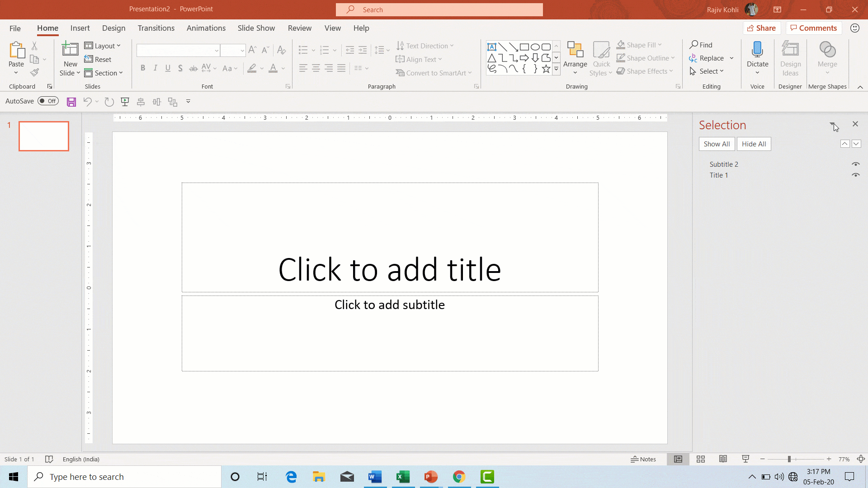Image resolution: width=868 pixels, height=488 pixels.
Task: Select the Format Painter
Action: pos(34,73)
